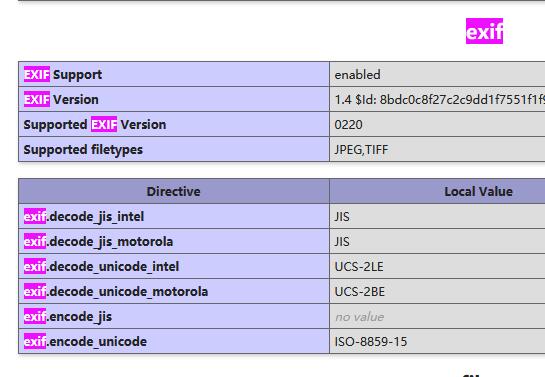The width and height of the screenshot is (545, 377).
Task: Select the 'enabled' value cell
Action: (357, 74)
